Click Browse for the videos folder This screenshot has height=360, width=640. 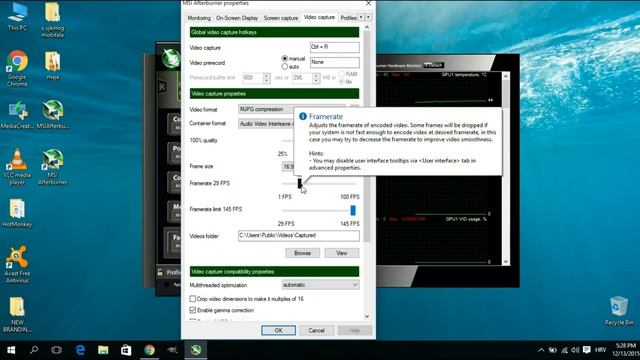pyautogui.click(x=302, y=253)
